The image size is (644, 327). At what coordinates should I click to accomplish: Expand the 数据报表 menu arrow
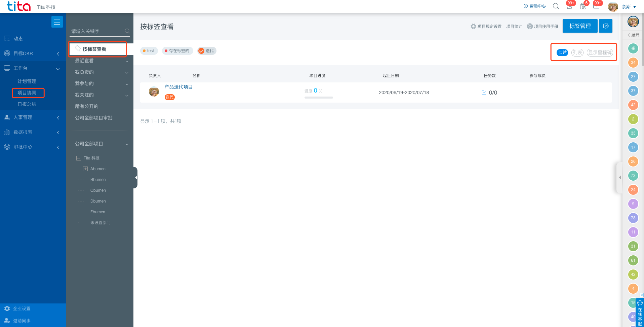[58, 133]
